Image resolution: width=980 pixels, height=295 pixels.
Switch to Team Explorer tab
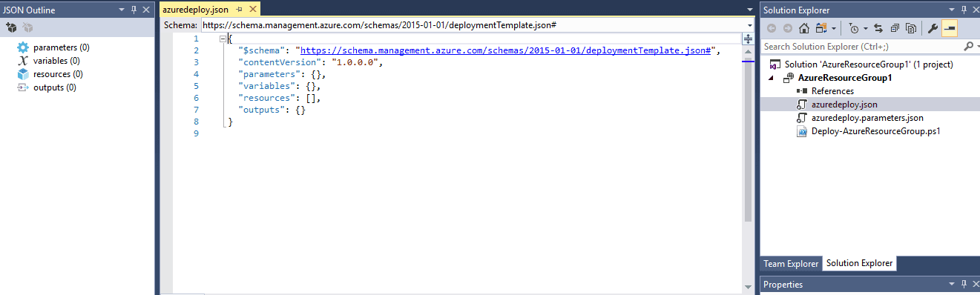pyautogui.click(x=791, y=264)
